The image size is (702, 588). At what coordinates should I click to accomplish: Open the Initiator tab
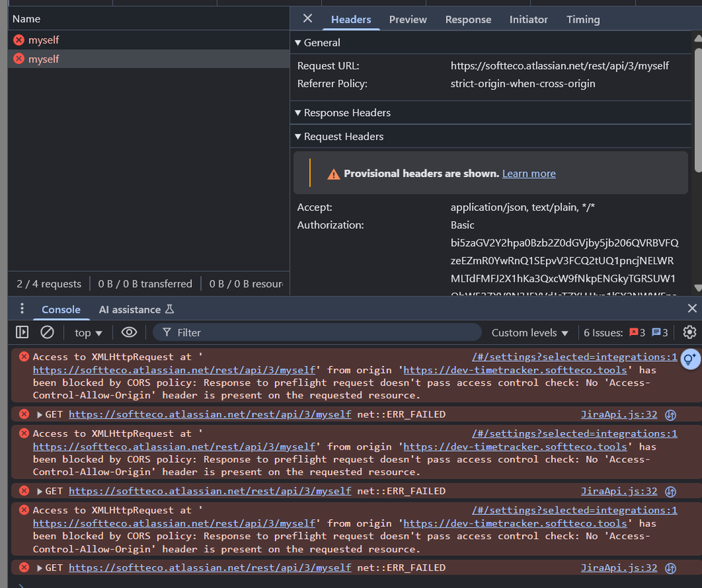(528, 20)
